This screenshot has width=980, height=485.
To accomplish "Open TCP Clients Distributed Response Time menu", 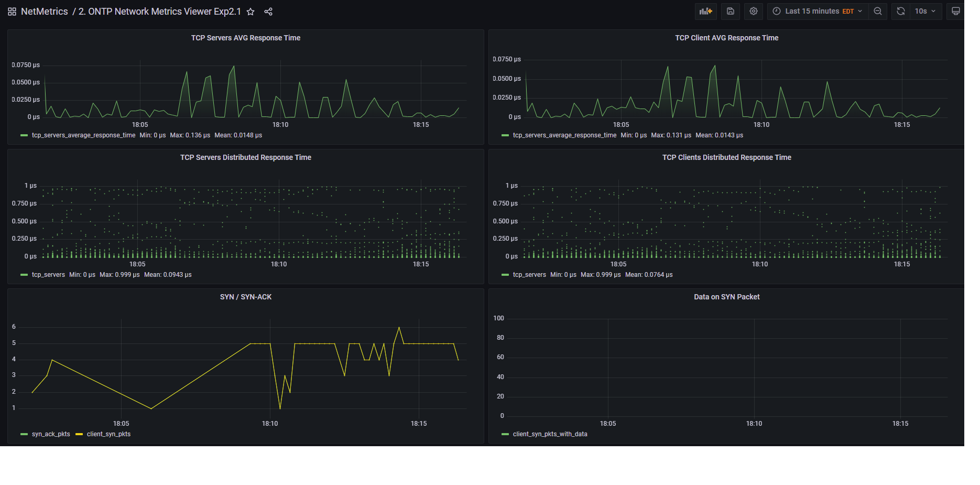I will [x=726, y=157].
